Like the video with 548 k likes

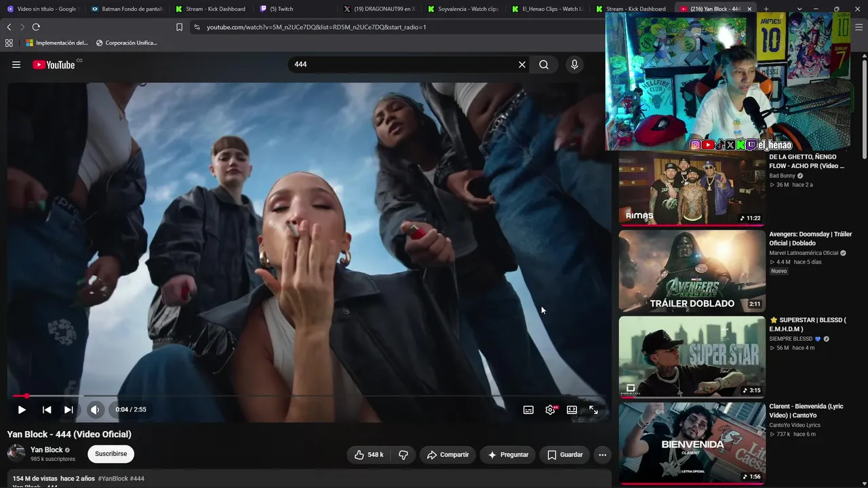point(369,455)
